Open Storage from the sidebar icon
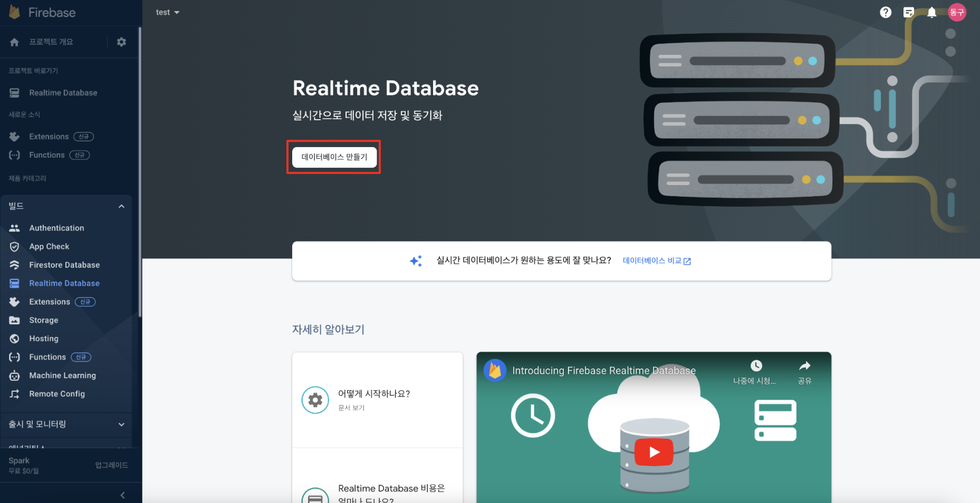Viewport: 980px width, 503px height. tap(14, 320)
